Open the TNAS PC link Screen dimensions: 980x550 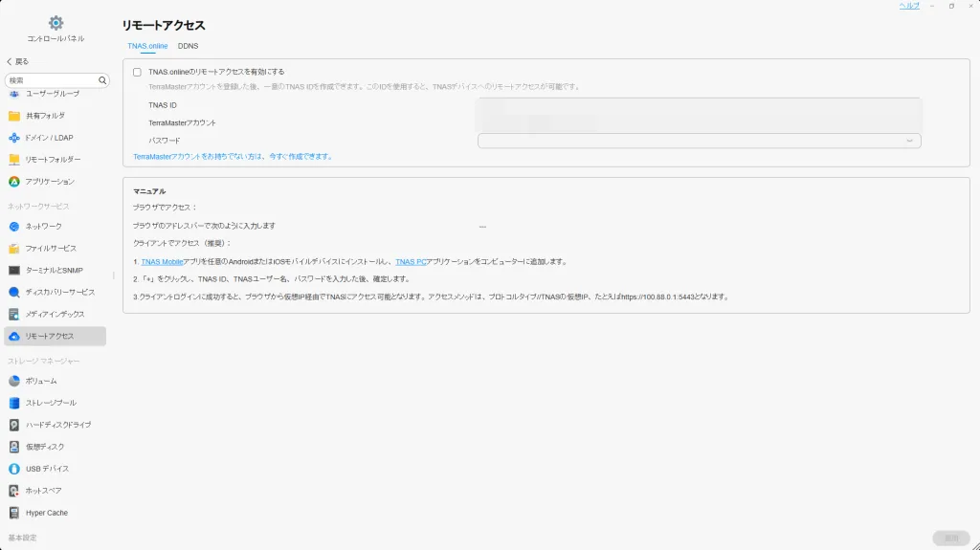[411, 262]
